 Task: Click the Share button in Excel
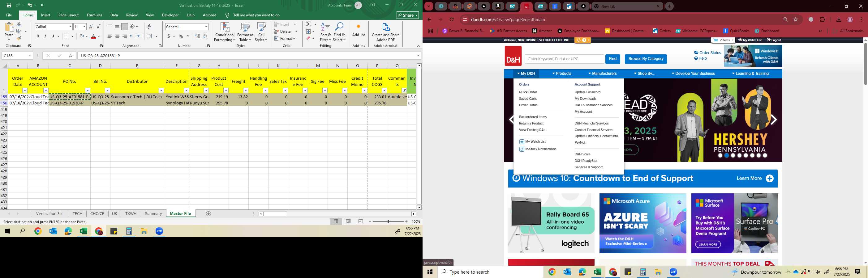[408, 15]
